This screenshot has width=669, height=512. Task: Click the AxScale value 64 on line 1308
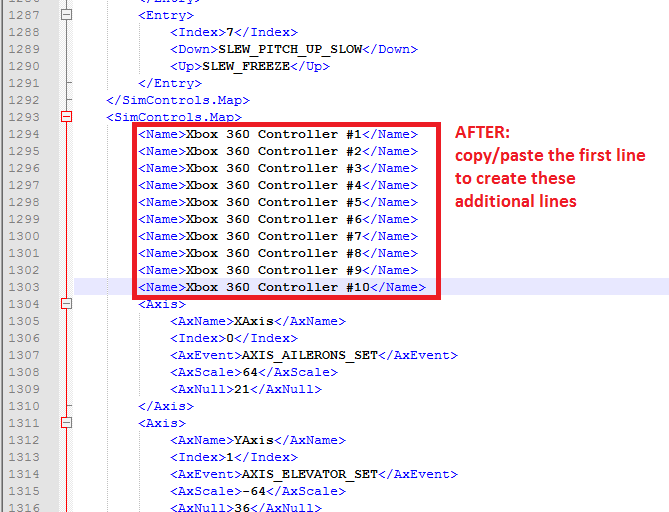tap(250, 372)
